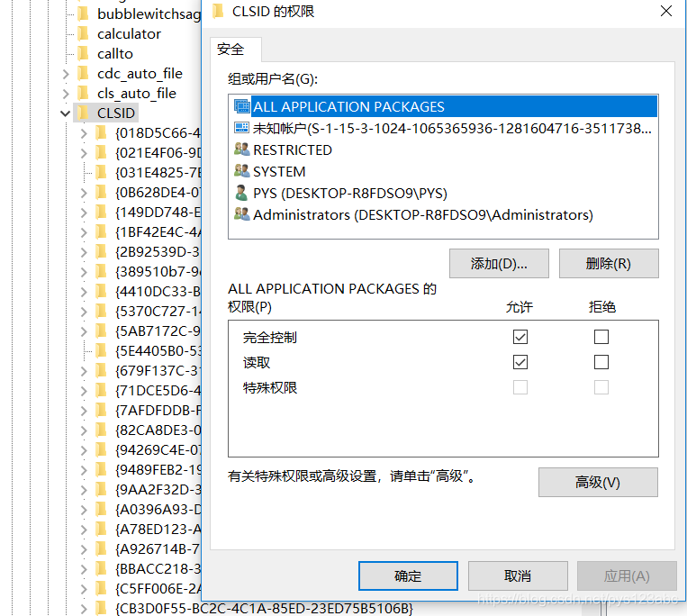This screenshot has height=616, width=687.
Task: Click the folder icon beside {A0396A93-D
Action: coord(101,510)
